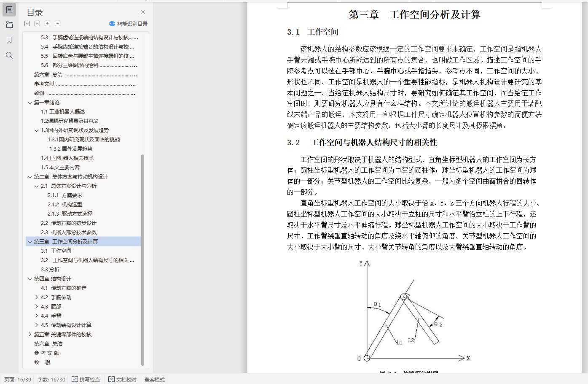Click the minus icon in outline toolbar
The image size is (588, 384).
point(58,24)
